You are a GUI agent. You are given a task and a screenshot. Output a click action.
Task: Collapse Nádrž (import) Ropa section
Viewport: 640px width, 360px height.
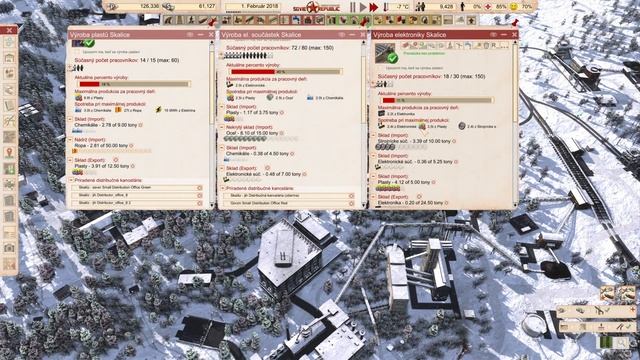click(71, 140)
